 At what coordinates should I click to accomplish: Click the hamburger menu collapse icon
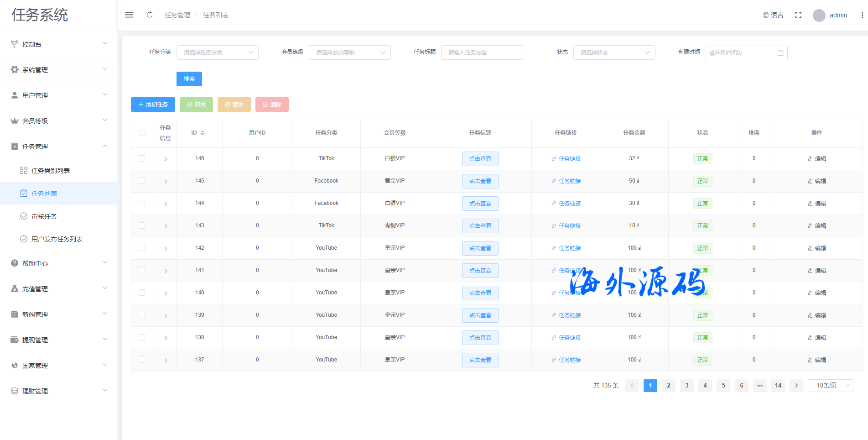tap(129, 15)
